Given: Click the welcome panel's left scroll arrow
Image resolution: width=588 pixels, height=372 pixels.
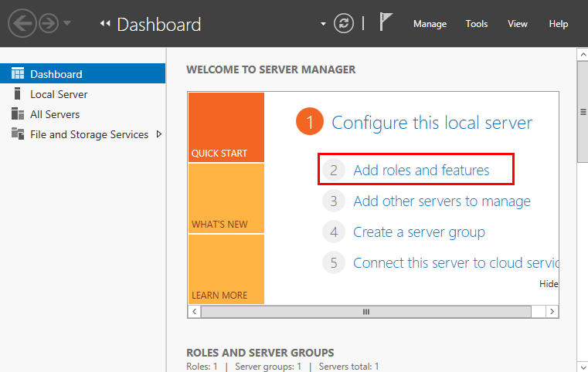Looking at the screenshot, I should tap(194, 311).
